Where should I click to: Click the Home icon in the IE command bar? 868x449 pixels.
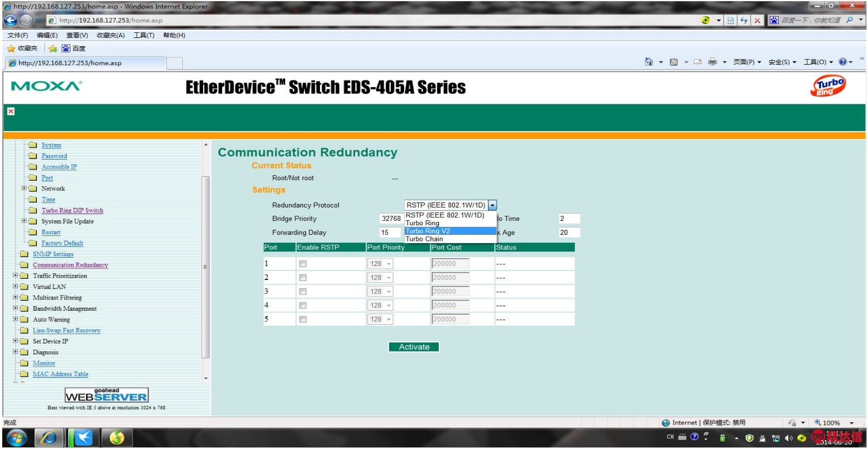click(x=649, y=62)
